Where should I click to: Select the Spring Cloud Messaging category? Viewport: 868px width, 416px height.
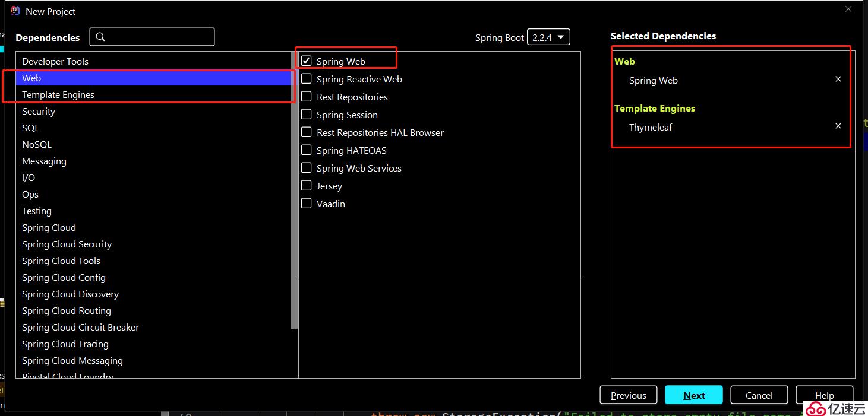154,360
